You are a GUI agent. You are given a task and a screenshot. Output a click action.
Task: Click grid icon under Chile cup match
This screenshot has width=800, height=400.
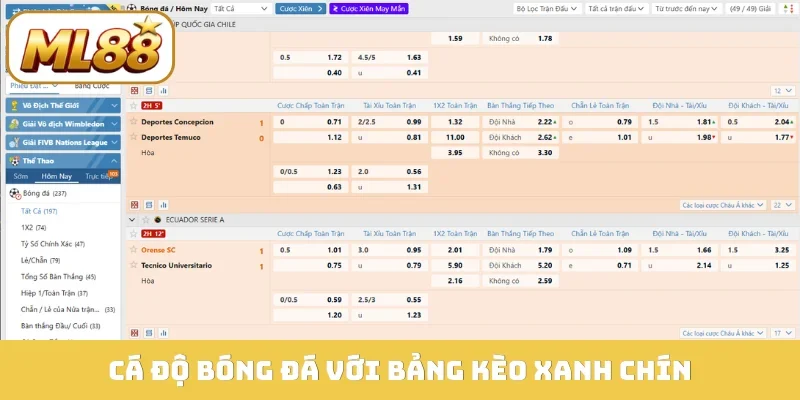[134, 91]
